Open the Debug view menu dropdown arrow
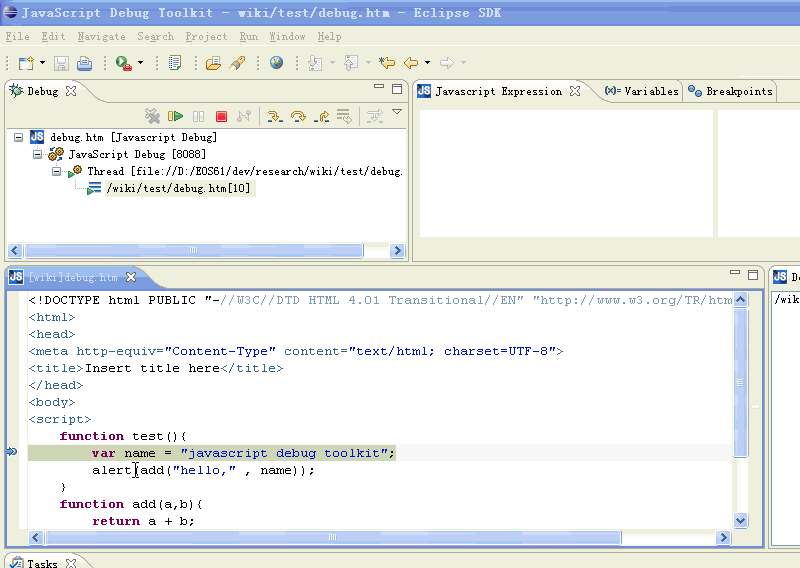 pyautogui.click(x=397, y=113)
